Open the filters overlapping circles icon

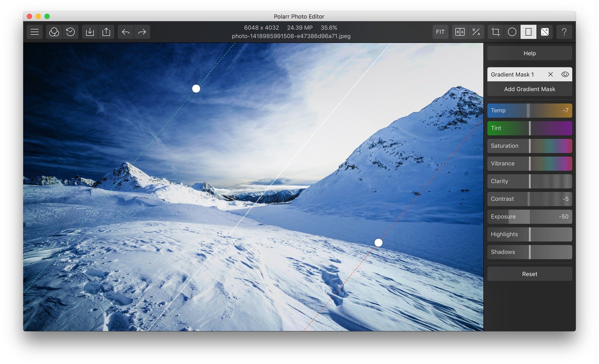(x=54, y=32)
